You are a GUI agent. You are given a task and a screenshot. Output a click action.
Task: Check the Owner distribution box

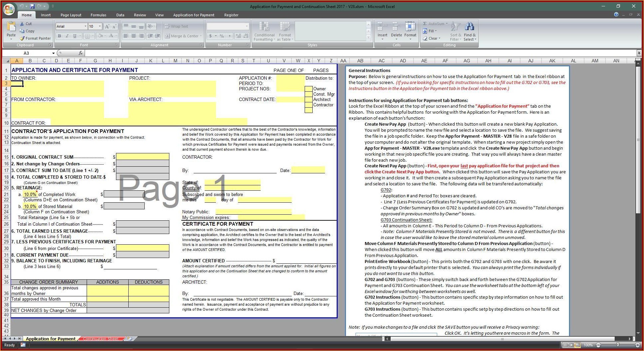pyautogui.click(x=308, y=89)
